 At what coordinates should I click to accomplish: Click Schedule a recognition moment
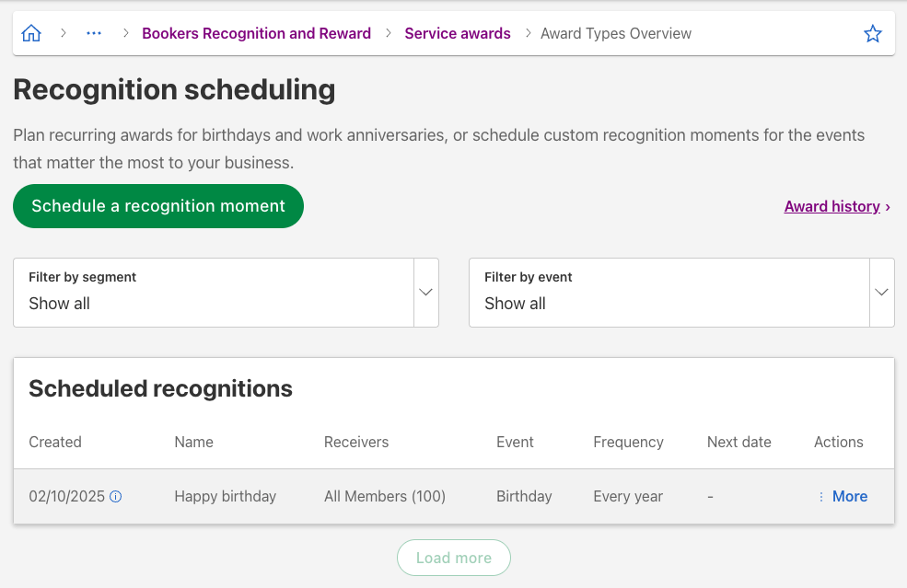click(x=157, y=206)
